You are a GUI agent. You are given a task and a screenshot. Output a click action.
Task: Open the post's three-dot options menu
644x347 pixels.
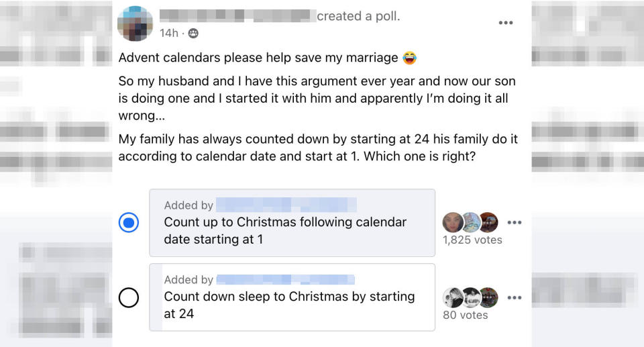point(505,23)
